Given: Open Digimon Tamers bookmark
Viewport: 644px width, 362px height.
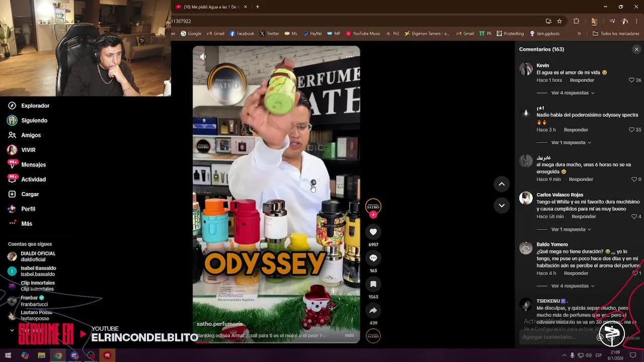Looking at the screenshot, I should coord(428,34).
